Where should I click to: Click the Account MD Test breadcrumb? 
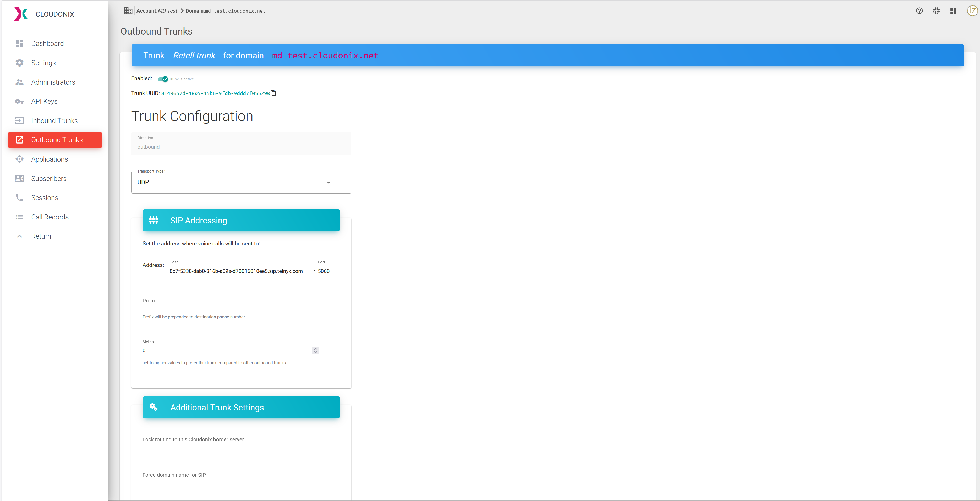tap(157, 11)
